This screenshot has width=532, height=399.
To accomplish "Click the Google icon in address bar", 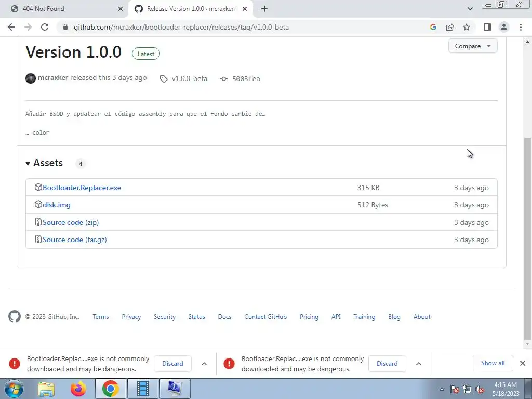I will click(x=433, y=27).
